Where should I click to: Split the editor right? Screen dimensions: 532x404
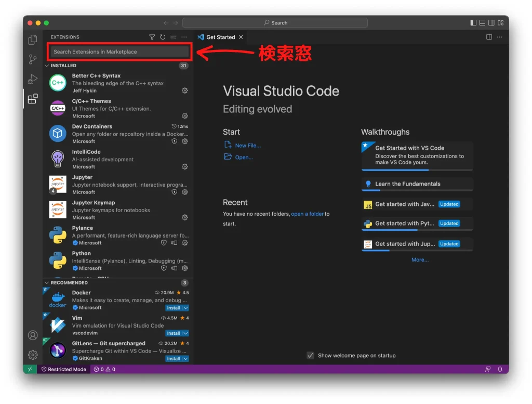coord(489,37)
